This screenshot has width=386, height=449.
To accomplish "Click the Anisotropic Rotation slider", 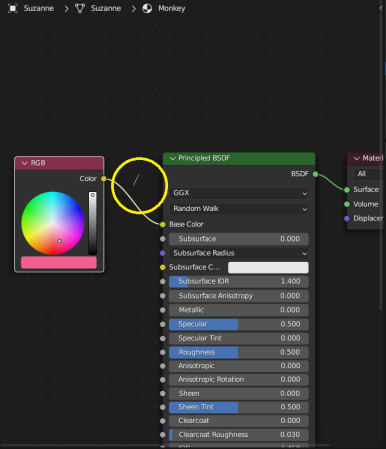I will point(239,380).
